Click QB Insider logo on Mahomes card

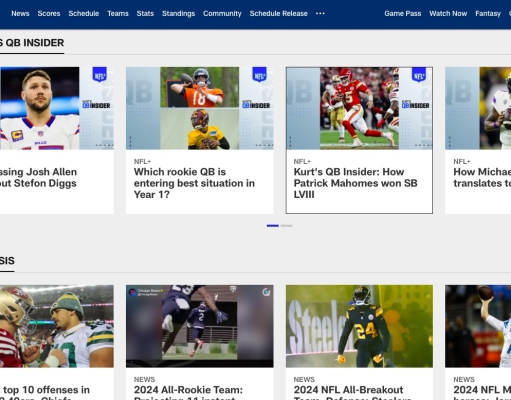pyautogui.click(x=416, y=105)
